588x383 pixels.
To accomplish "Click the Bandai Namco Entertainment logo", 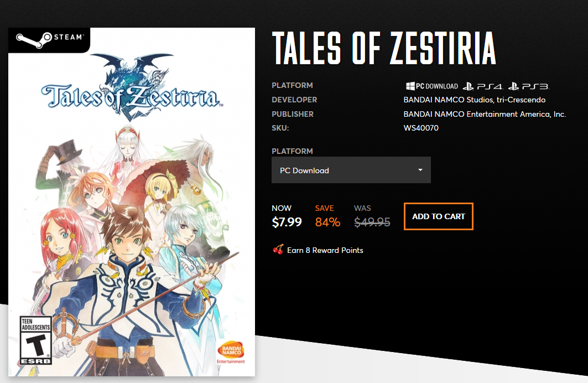I will (231, 352).
